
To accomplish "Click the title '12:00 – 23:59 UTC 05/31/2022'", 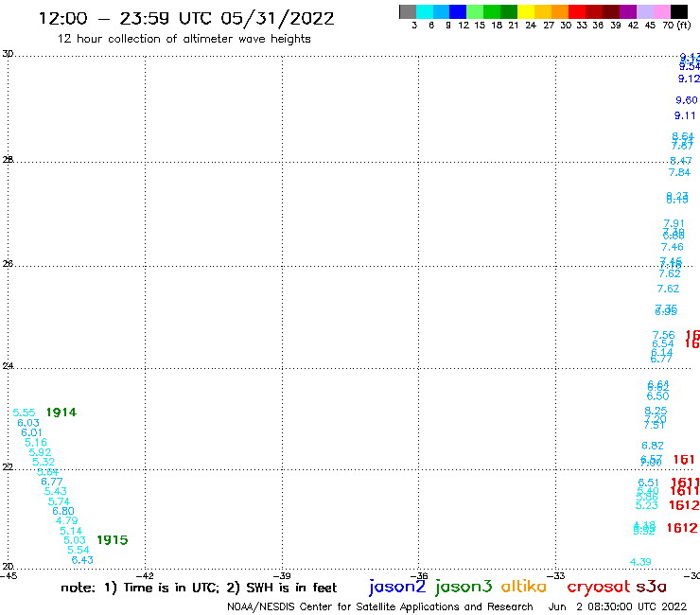I will point(186,19).
